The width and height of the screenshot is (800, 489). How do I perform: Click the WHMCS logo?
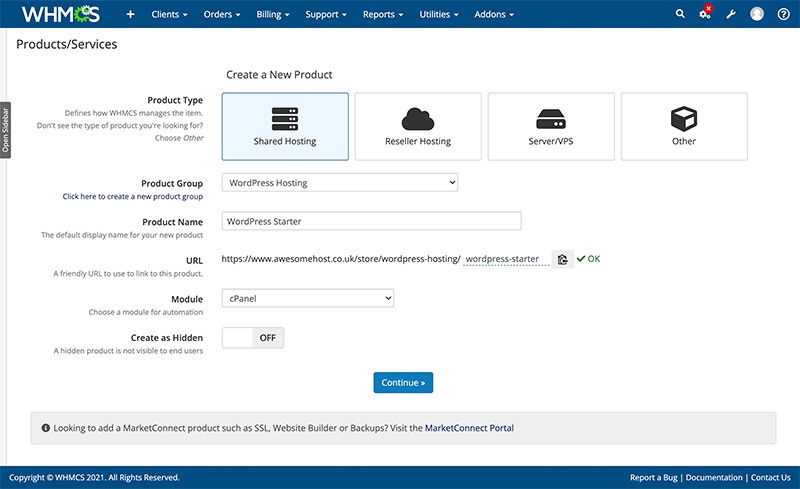61,14
